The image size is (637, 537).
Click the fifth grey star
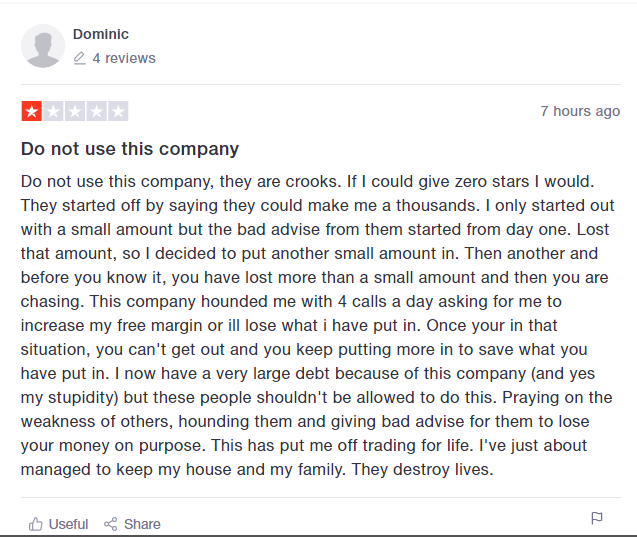coord(118,111)
